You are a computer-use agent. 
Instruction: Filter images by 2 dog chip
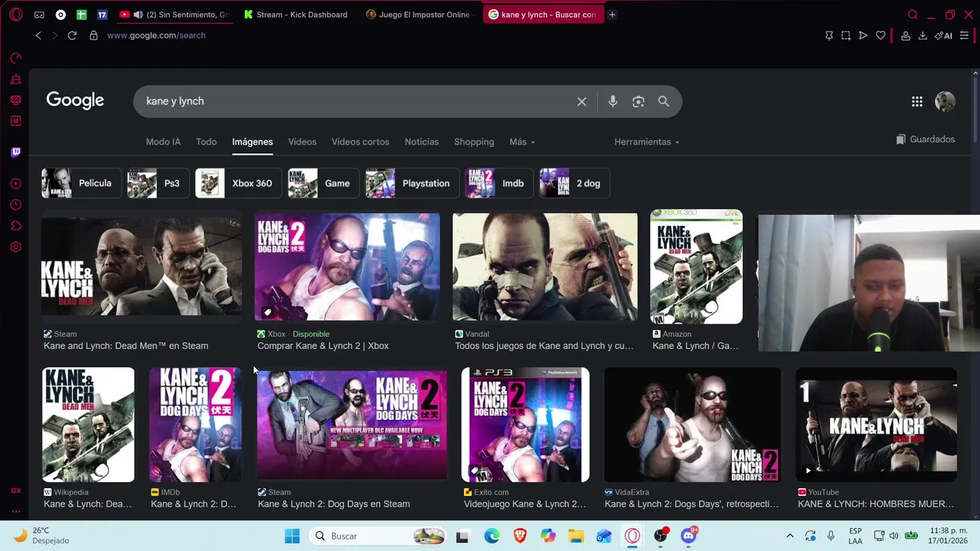(574, 183)
